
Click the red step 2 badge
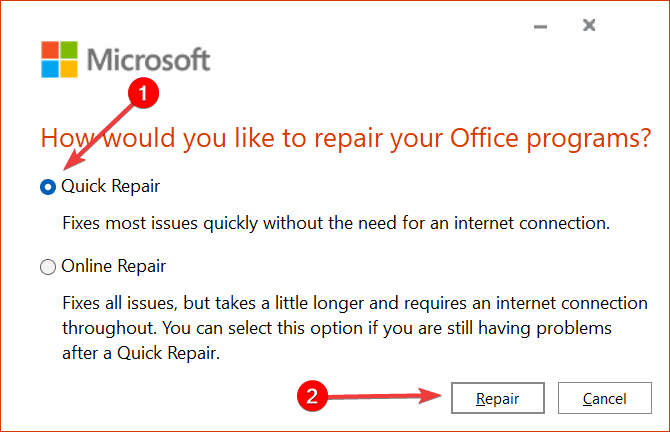coord(312,396)
